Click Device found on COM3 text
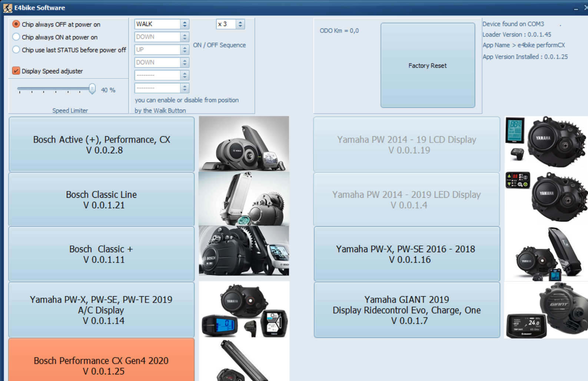The image size is (588, 381). coord(513,24)
